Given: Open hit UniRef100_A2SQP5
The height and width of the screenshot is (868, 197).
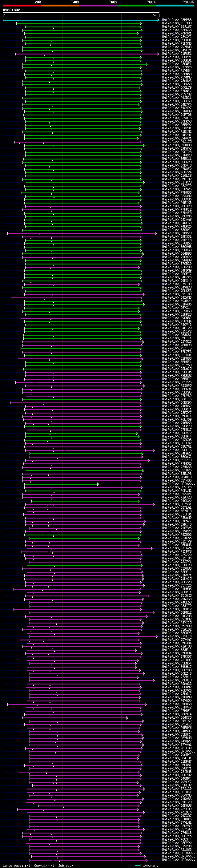Looking at the screenshot, I should coord(177,386).
